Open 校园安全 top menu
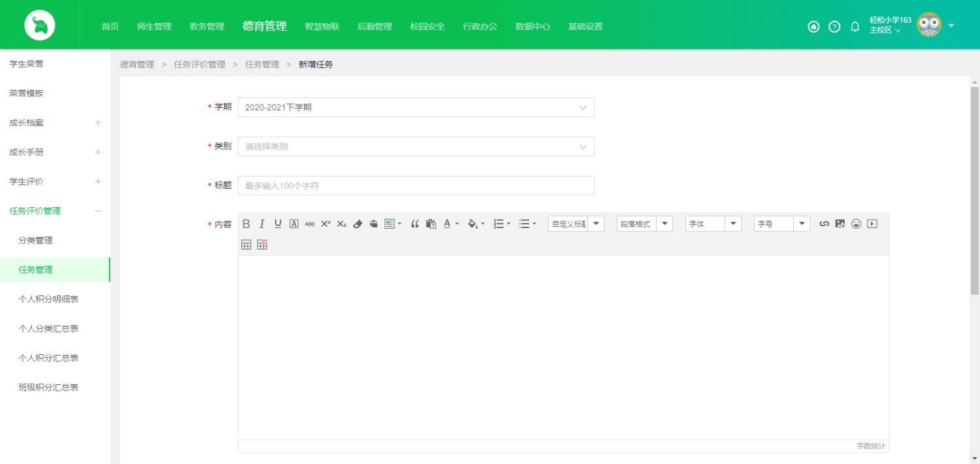980x464 pixels. pos(427,27)
